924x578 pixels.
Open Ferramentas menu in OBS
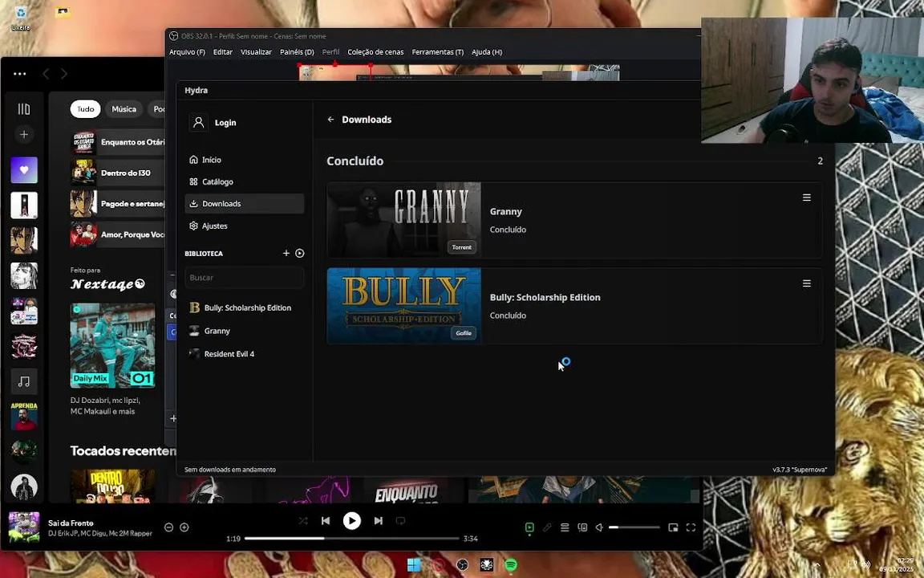437,52
